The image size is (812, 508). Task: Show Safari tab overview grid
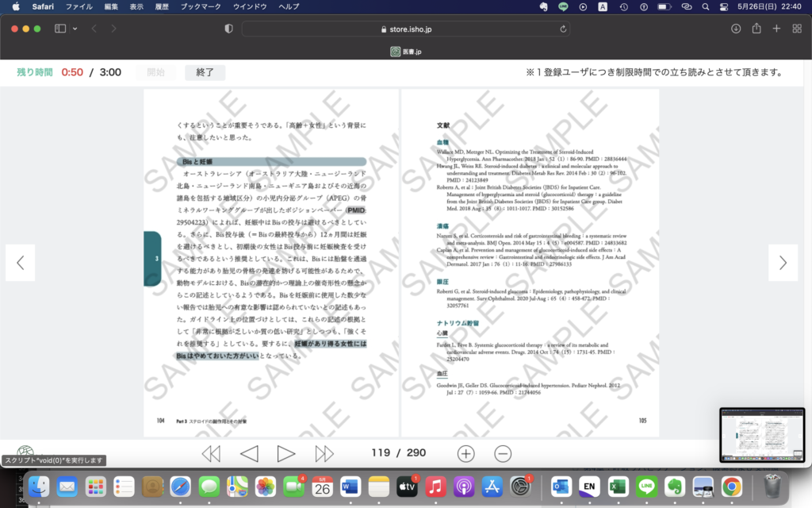click(x=796, y=29)
